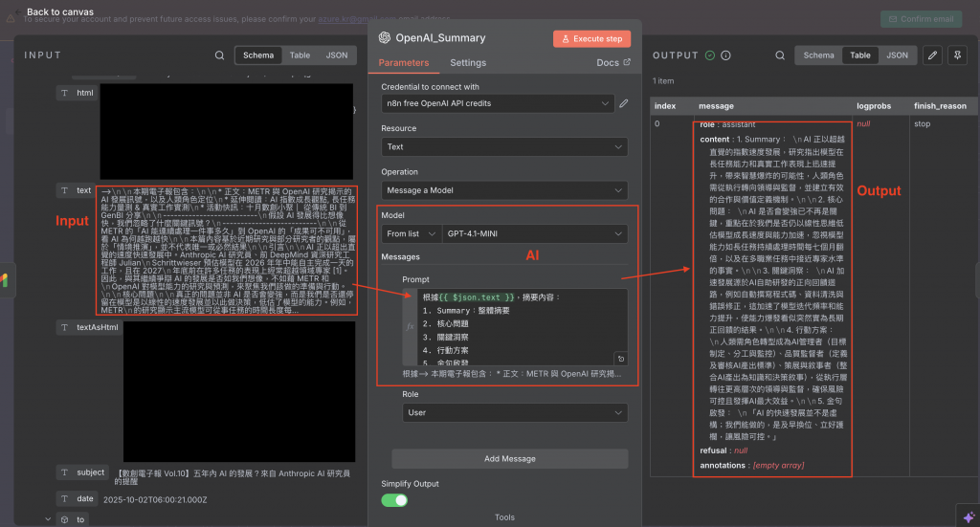
Task: Select the Table view in the OUTPUT panel
Action: click(x=860, y=55)
